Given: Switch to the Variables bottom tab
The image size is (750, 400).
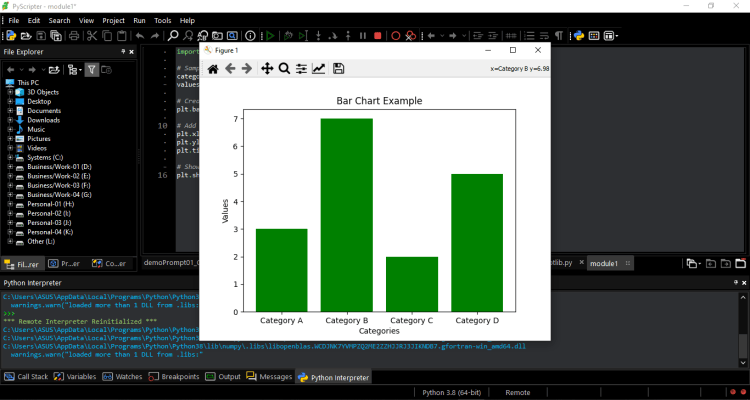Looking at the screenshot, I should (75, 377).
